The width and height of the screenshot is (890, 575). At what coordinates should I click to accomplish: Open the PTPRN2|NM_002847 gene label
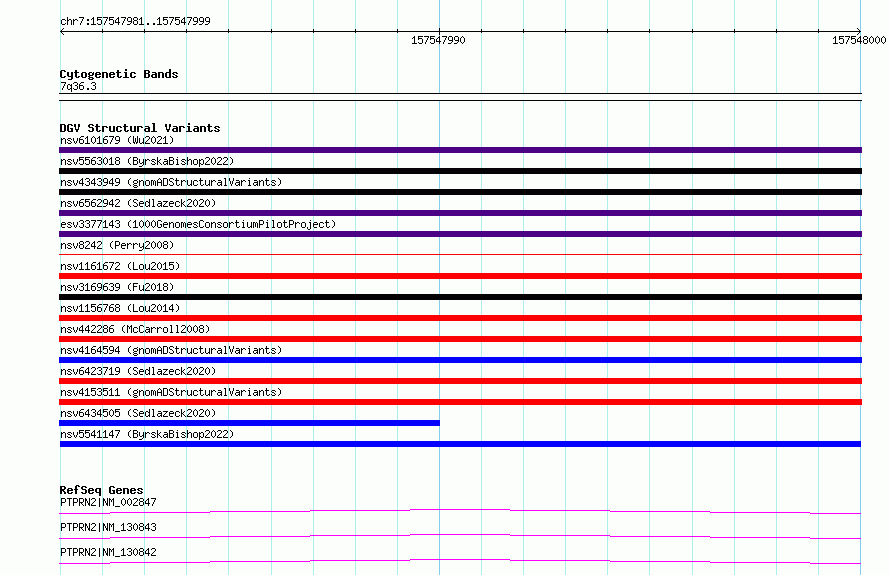click(108, 502)
